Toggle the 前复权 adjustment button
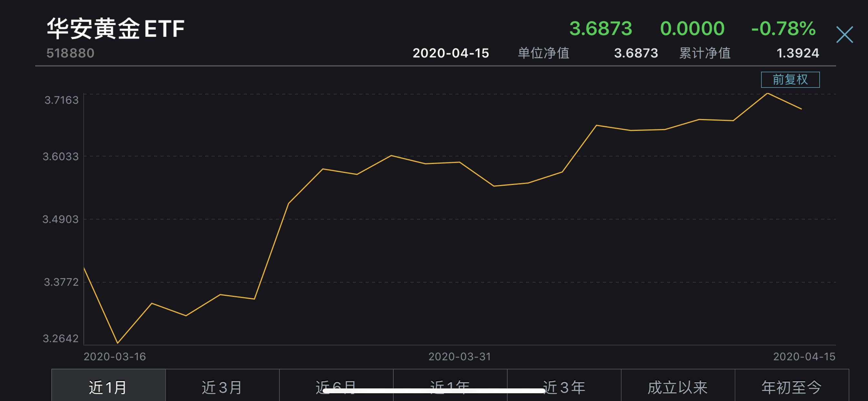The height and width of the screenshot is (401, 868). [790, 79]
